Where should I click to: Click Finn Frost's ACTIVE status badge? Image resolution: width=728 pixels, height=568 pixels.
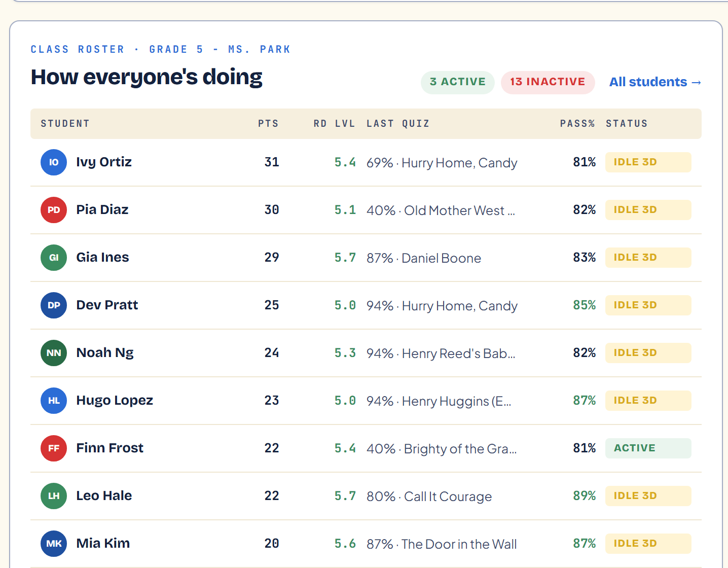tap(648, 448)
